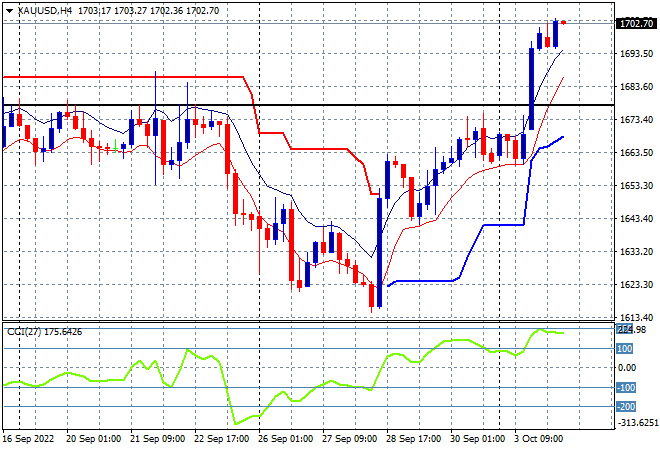Click the CCI level -100 label
Viewport: 660px width, 450px height.
click(x=626, y=387)
